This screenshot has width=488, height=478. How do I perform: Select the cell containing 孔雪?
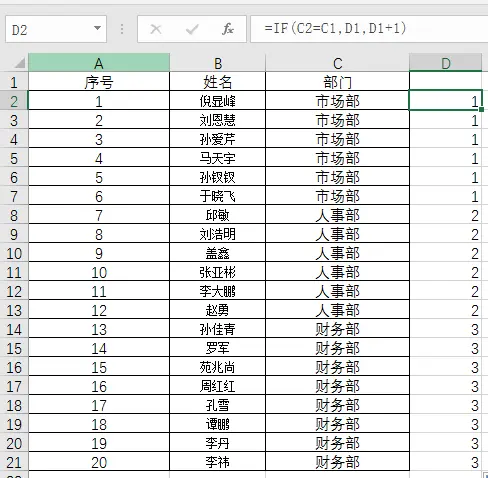(217, 405)
